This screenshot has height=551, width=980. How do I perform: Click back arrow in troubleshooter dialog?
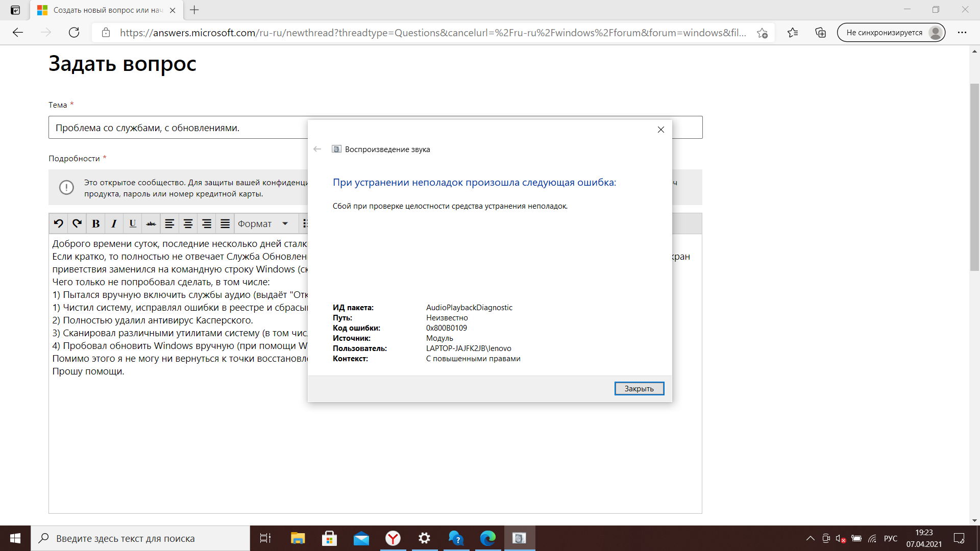[x=317, y=149]
